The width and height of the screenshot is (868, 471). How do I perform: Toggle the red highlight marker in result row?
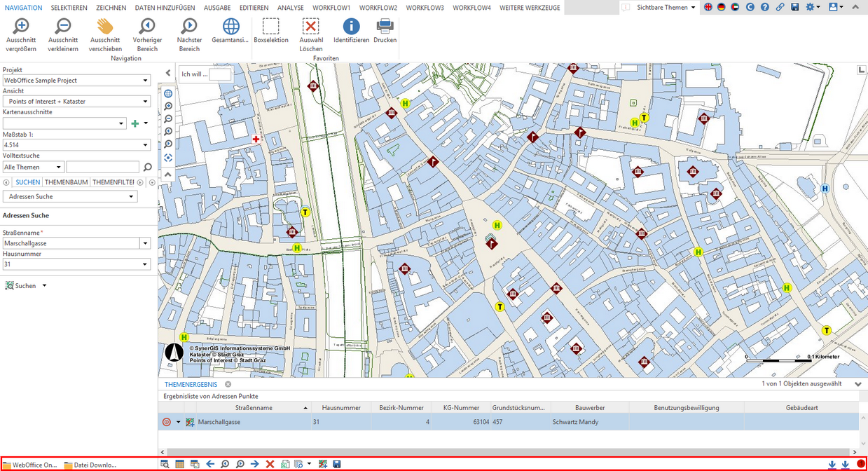click(167, 421)
